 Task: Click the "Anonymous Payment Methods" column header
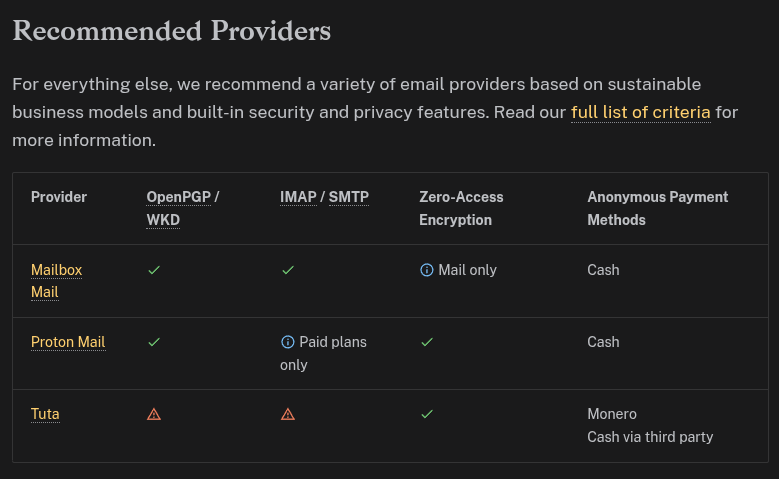coord(657,208)
